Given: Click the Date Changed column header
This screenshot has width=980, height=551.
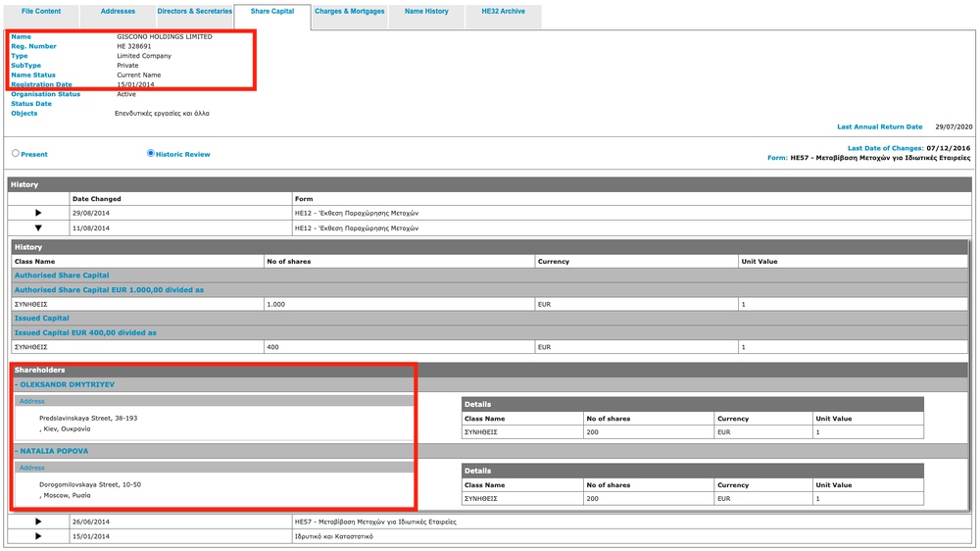Looking at the screenshot, I should point(97,199).
